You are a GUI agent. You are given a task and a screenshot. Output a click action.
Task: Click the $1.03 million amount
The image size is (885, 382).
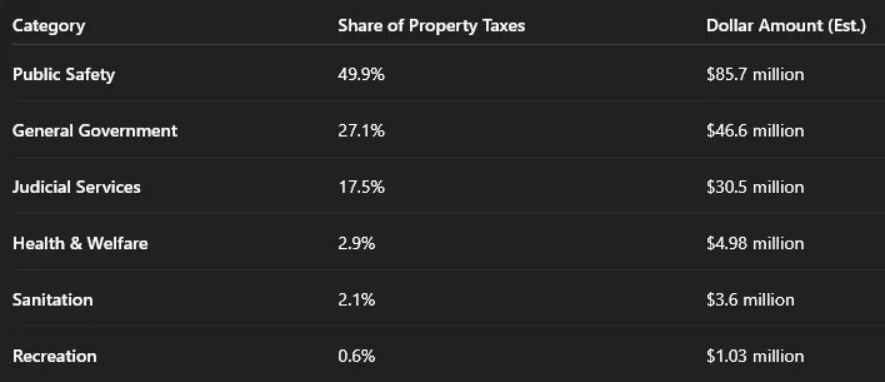(755, 357)
